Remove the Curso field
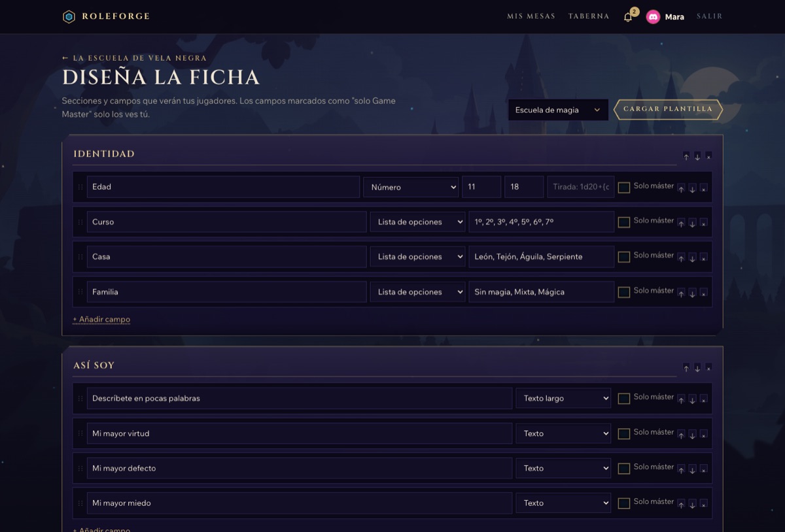Image resolution: width=785 pixels, height=532 pixels. [x=703, y=223]
